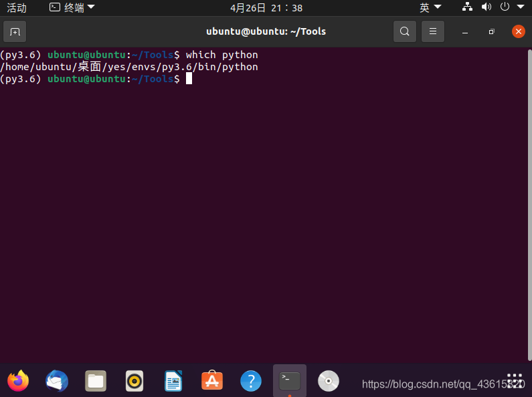The image size is (532, 397).
Task: Close the terminal window
Action: tap(519, 31)
